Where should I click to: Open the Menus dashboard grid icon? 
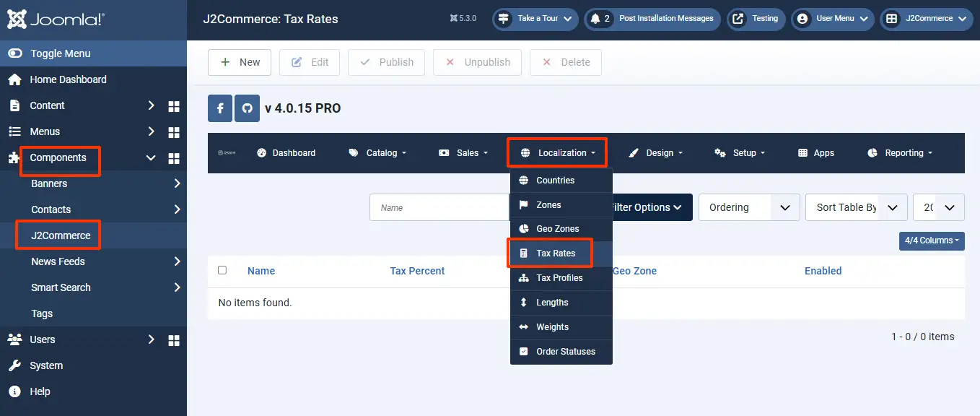pyautogui.click(x=174, y=132)
